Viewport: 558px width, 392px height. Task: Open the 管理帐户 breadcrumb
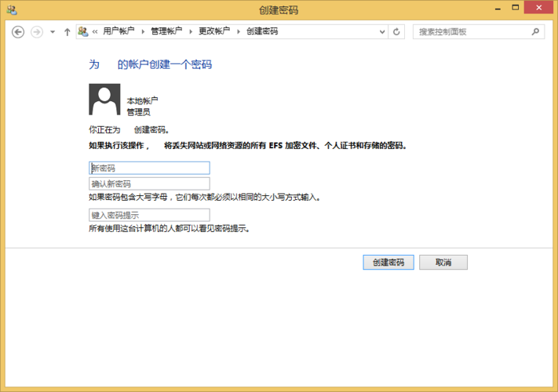166,31
